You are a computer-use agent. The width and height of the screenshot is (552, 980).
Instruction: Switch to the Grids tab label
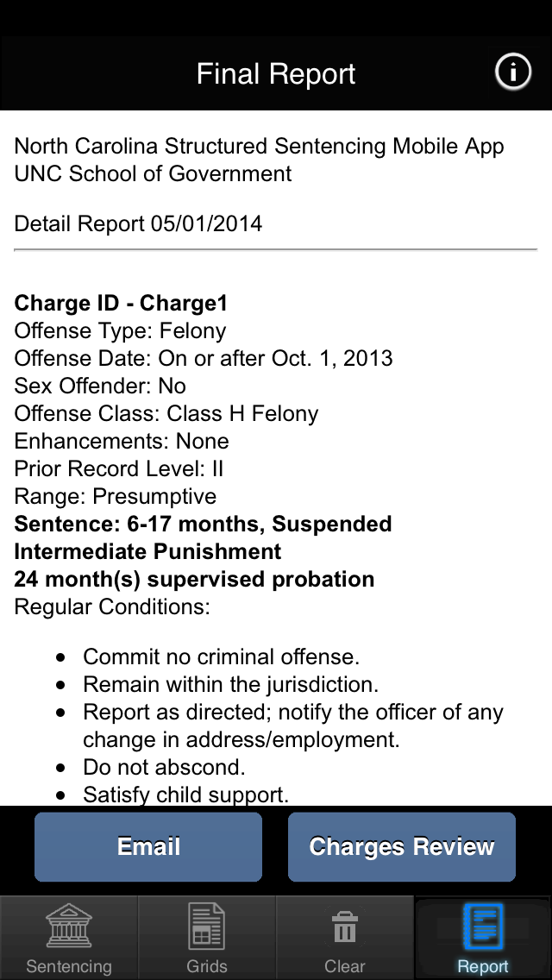click(207, 966)
